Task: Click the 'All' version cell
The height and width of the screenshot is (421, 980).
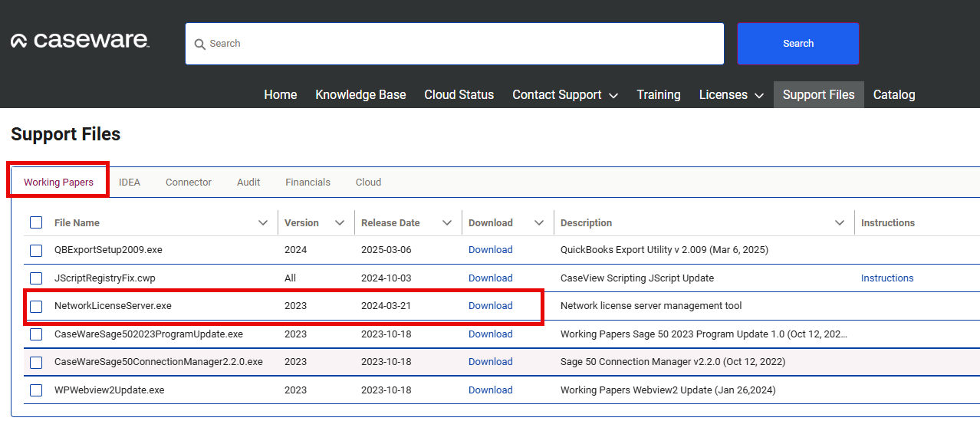Action: tap(290, 278)
